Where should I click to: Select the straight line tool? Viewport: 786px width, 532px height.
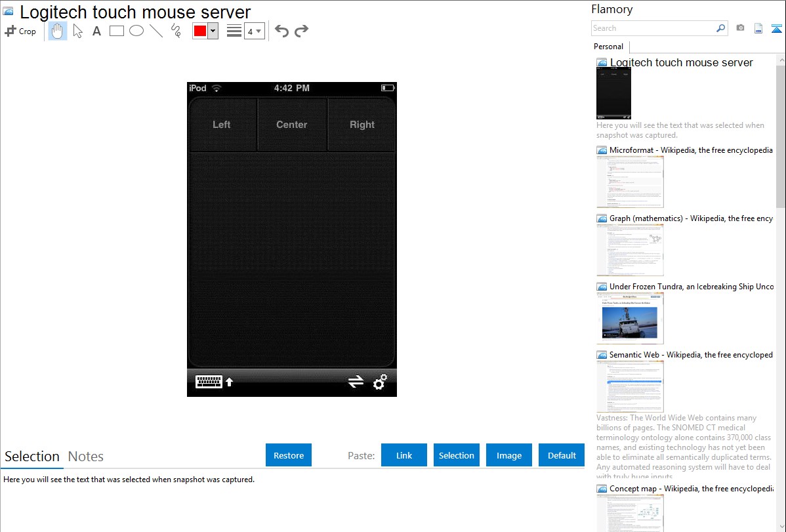coord(156,31)
